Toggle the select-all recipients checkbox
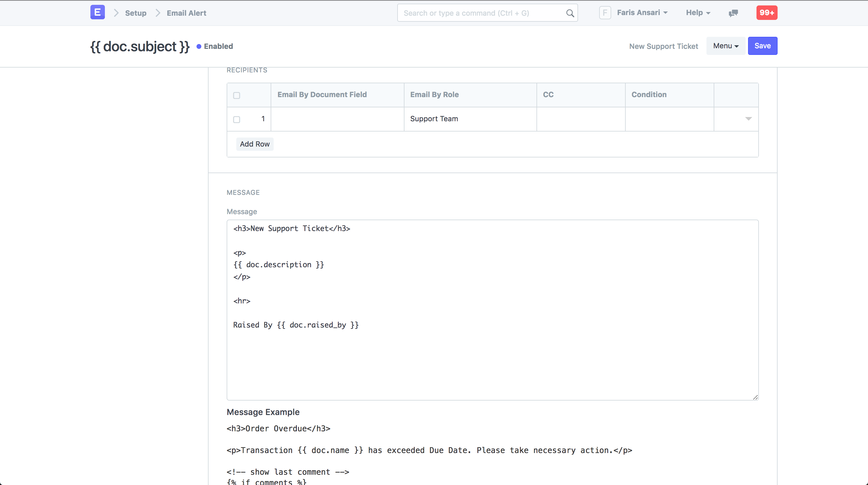The width and height of the screenshot is (868, 485). click(237, 95)
